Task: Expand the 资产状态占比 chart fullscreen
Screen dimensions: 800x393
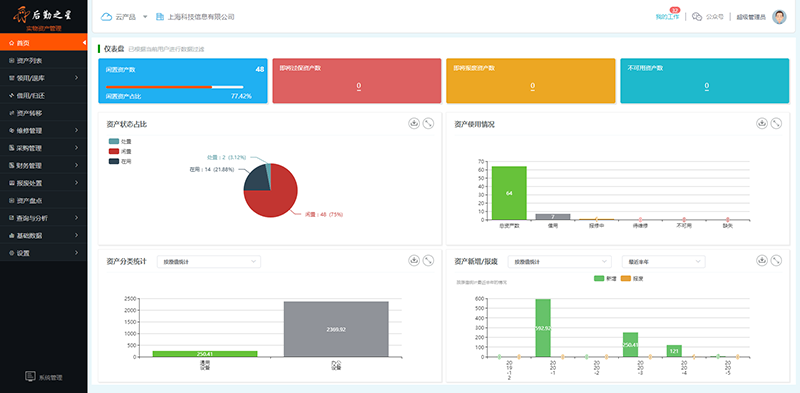Action: tap(429, 124)
